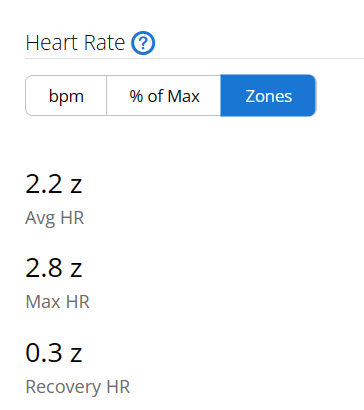Click the percent sign in % of Max

[x=136, y=96]
